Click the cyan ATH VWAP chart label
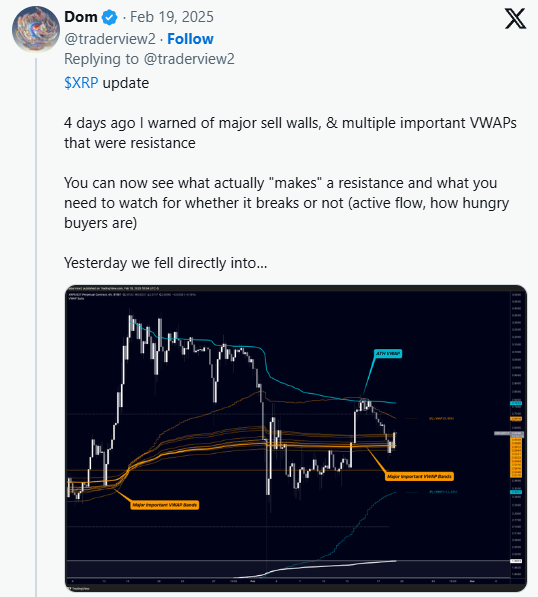Viewport: 538px width, 597px height. (x=388, y=354)
